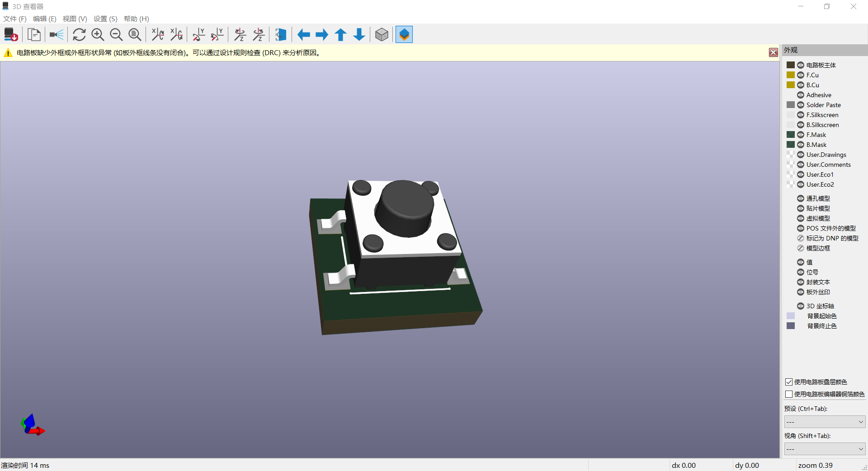Open the 视角 (Shift+Tab) dropdown

click(825, 449)
